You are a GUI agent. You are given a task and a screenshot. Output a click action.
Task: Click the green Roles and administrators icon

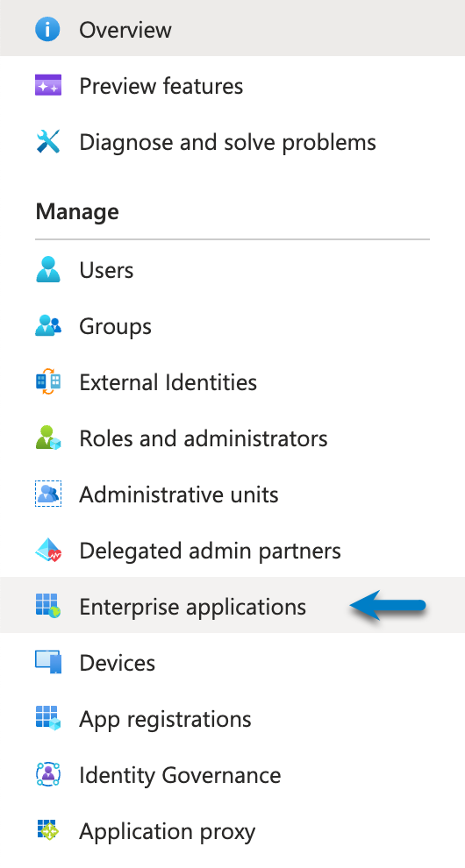[x=47, y=438]
